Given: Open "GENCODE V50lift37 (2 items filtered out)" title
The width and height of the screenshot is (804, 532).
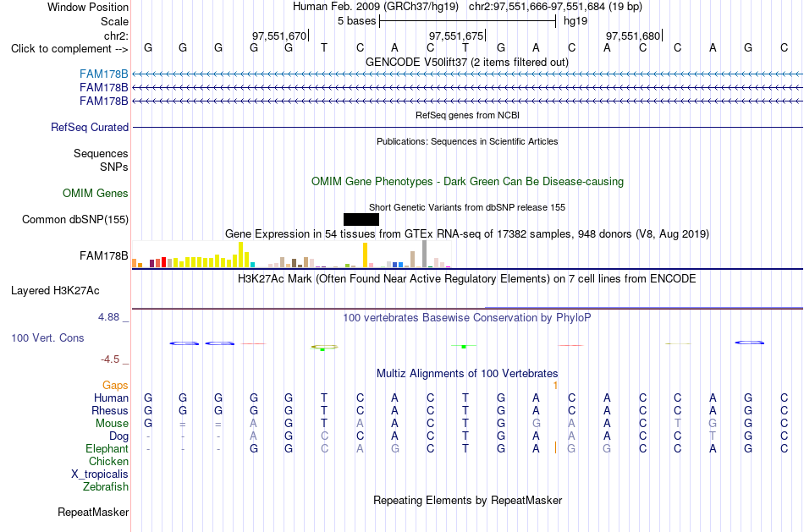Looking at the screenshot, I should click(x=467, y=62).
